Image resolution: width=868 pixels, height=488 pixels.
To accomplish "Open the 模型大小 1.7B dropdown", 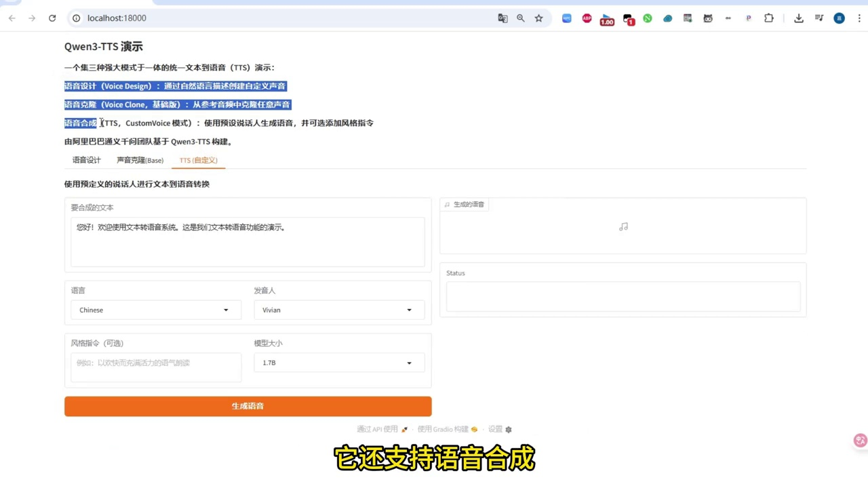I will 339,363.
